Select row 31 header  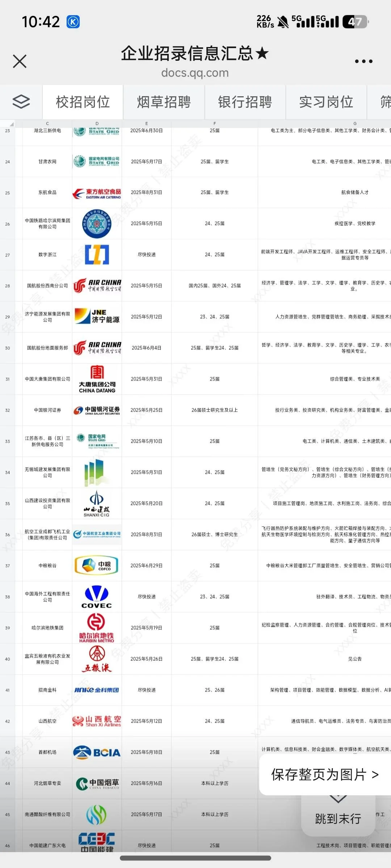tap(8, 379)
